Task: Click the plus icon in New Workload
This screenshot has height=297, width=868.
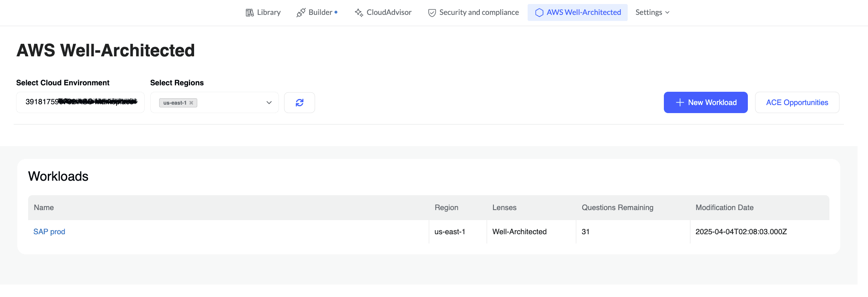Action: pos(680,103)
